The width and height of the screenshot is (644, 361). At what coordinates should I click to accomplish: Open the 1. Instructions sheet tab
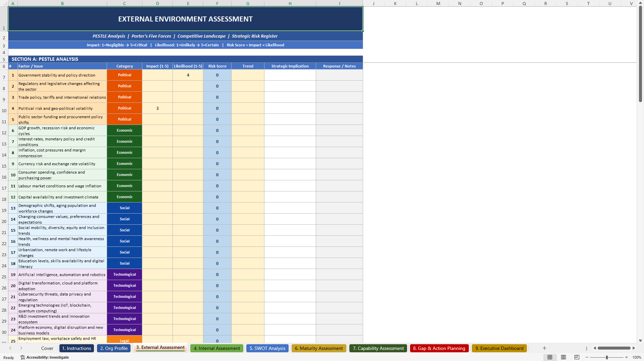[77, 348]
